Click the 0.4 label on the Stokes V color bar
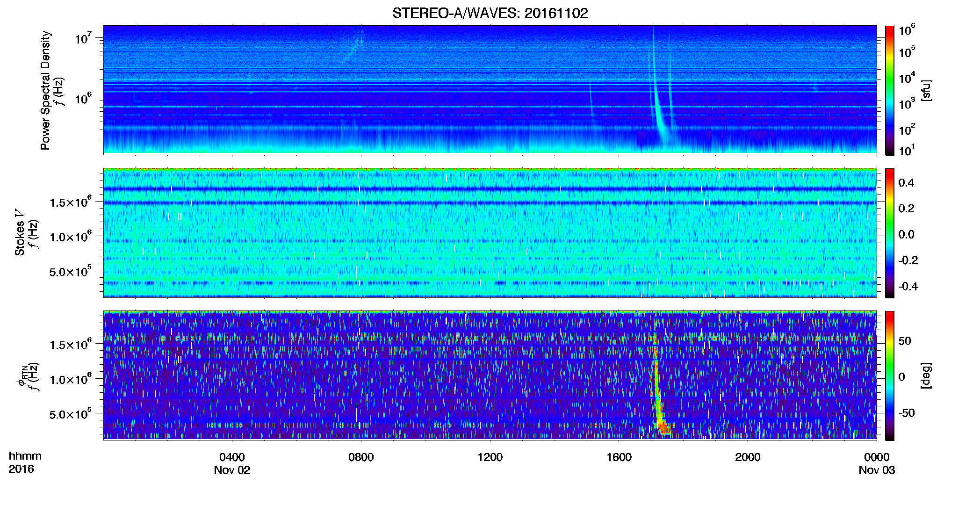Screen dimensions: 980x505 tap(906, 182)
